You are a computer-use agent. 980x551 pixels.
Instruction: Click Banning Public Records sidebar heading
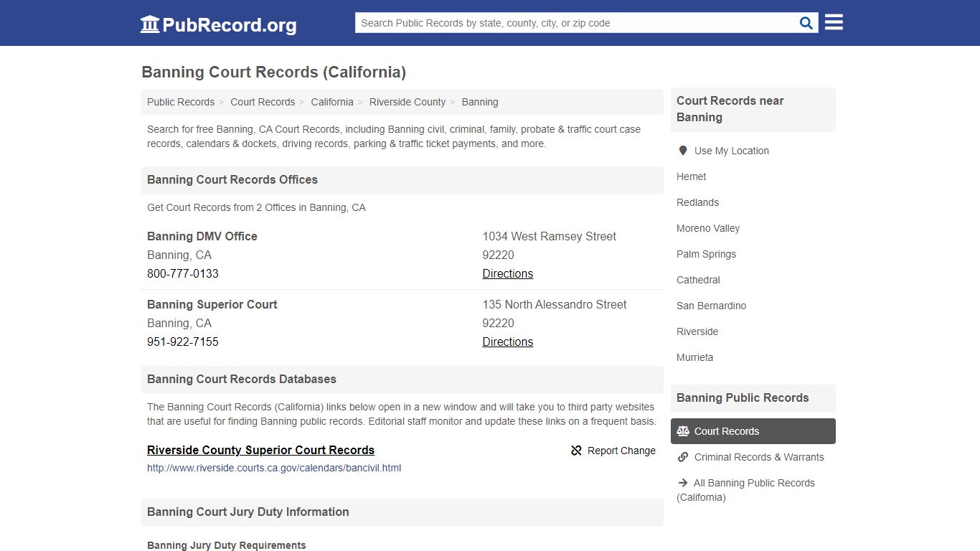[743, 397]
